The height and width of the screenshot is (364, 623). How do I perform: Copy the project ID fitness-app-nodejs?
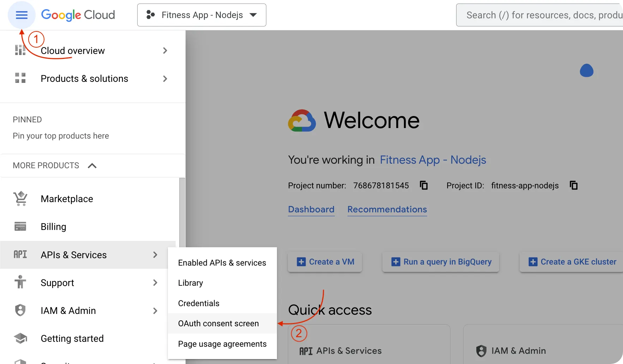(x=574, y=185)
